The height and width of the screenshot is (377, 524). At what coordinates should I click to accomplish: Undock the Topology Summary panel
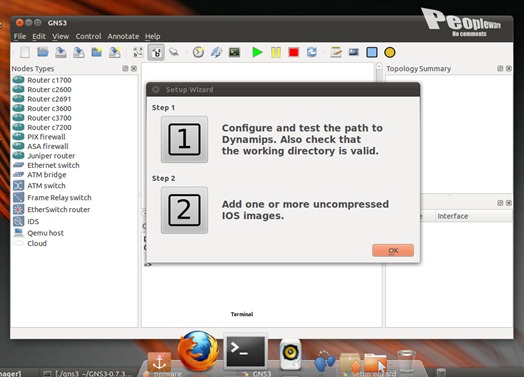(x=500, y=68)
